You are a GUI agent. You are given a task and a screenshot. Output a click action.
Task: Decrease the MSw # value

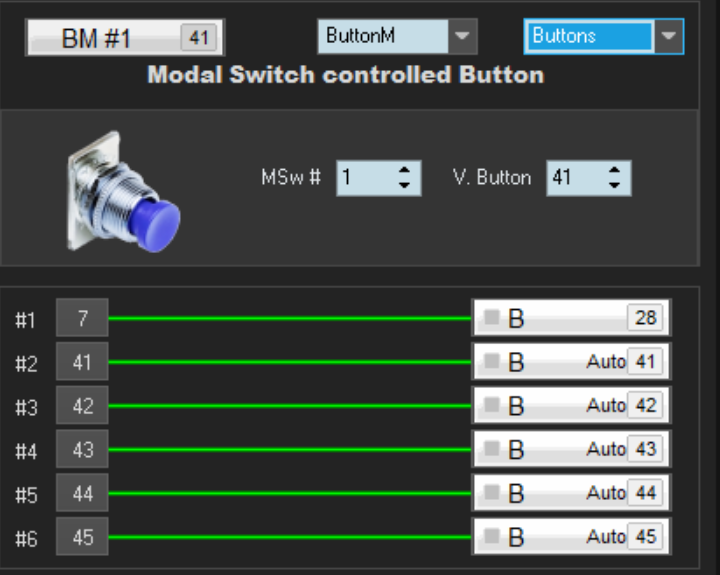tap(404, 186)
